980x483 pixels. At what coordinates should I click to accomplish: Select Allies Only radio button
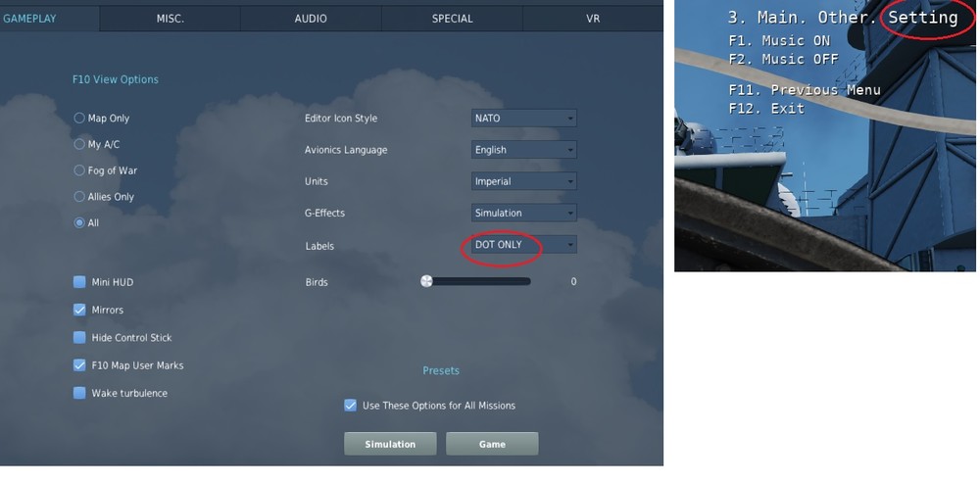point(79,197)
